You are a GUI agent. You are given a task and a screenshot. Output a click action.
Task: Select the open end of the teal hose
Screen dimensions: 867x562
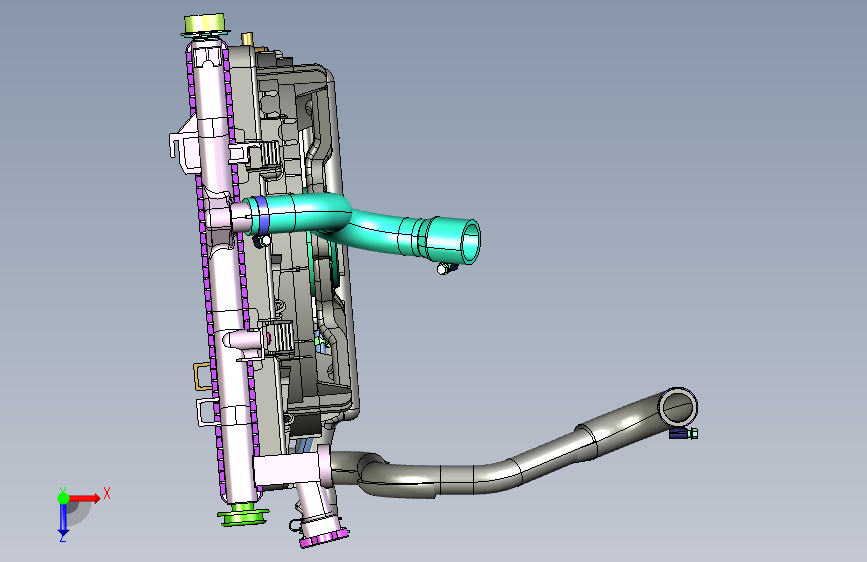[x=470, y=241]
